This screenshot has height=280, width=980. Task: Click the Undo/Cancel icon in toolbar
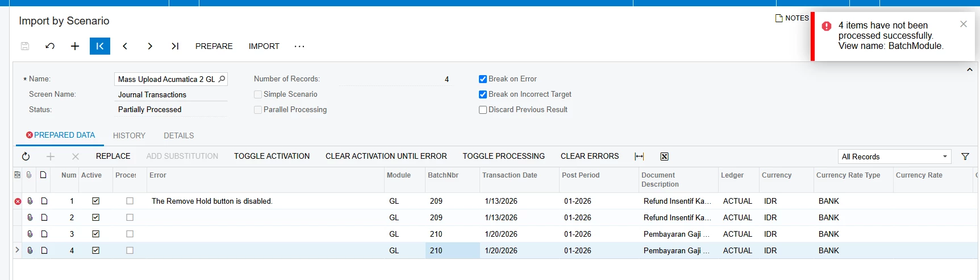50,46
